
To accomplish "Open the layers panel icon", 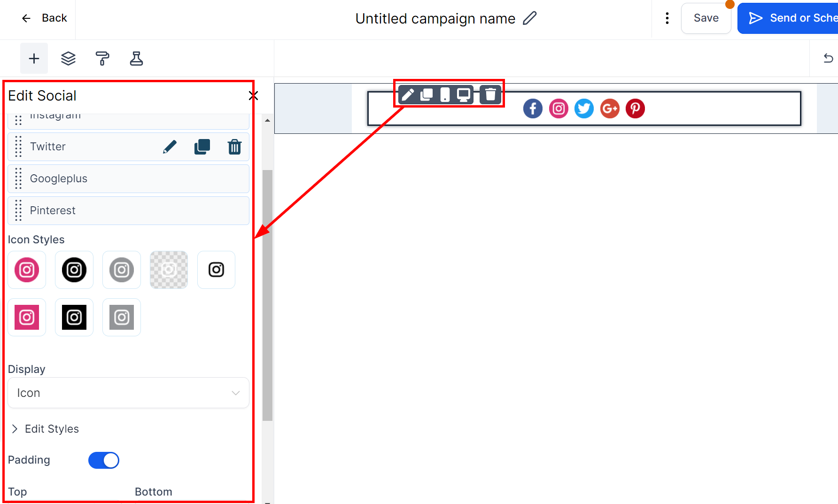I will (x=68, y=59).
